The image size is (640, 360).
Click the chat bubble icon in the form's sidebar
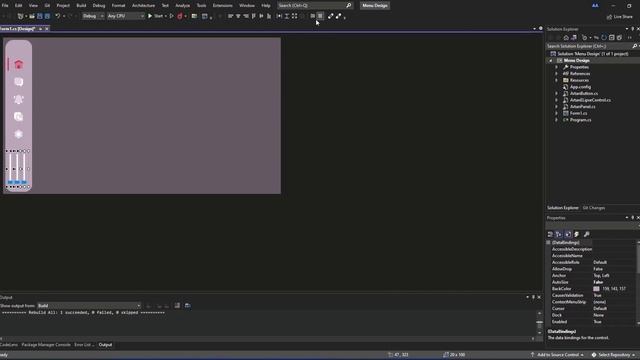point(18,82)
